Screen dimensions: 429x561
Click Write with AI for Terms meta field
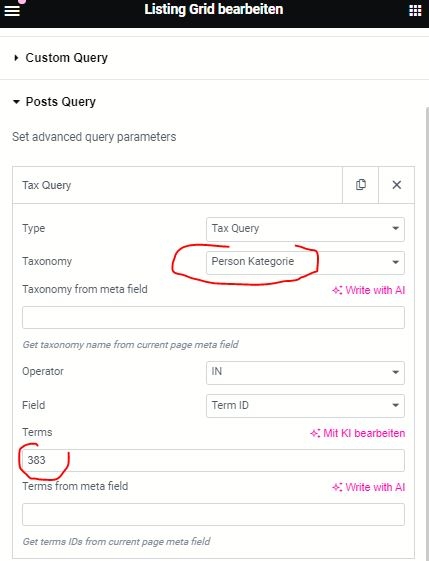coord(369,487)
